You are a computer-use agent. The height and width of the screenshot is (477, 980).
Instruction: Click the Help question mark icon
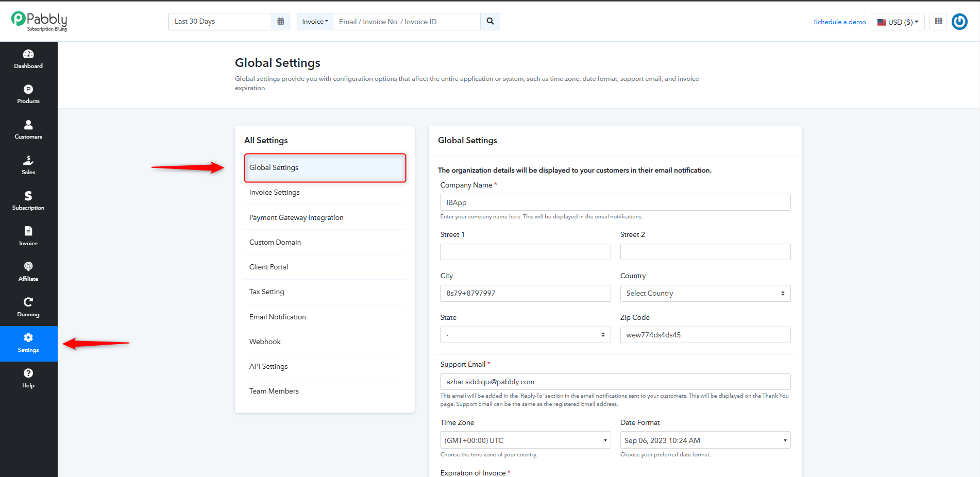click(x=28, y=373)
